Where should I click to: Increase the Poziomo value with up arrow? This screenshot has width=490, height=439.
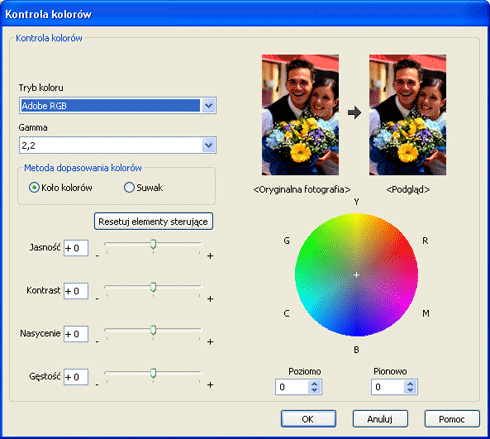click(314, 384)
